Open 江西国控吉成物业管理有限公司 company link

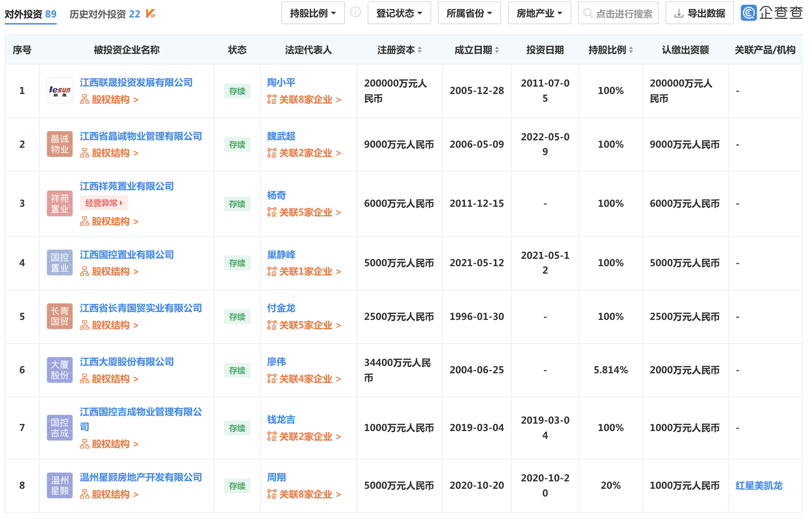pos(141,420)
